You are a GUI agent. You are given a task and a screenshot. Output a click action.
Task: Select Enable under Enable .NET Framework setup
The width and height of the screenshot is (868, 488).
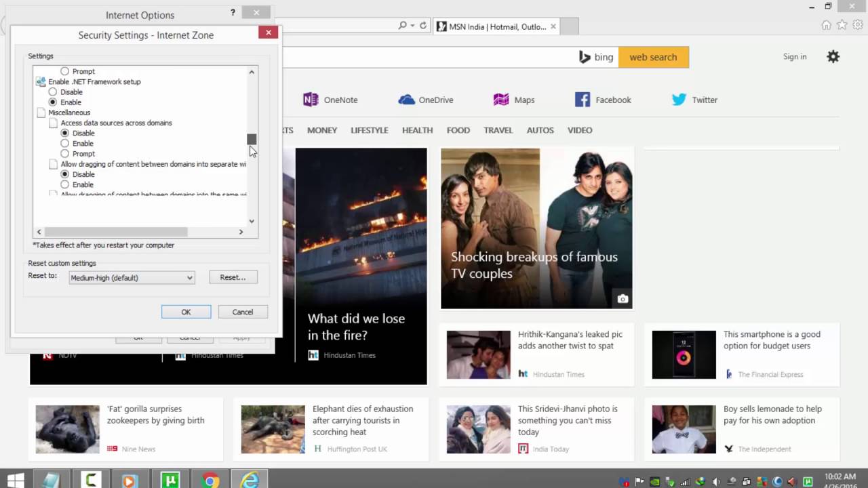pos(53,102)
